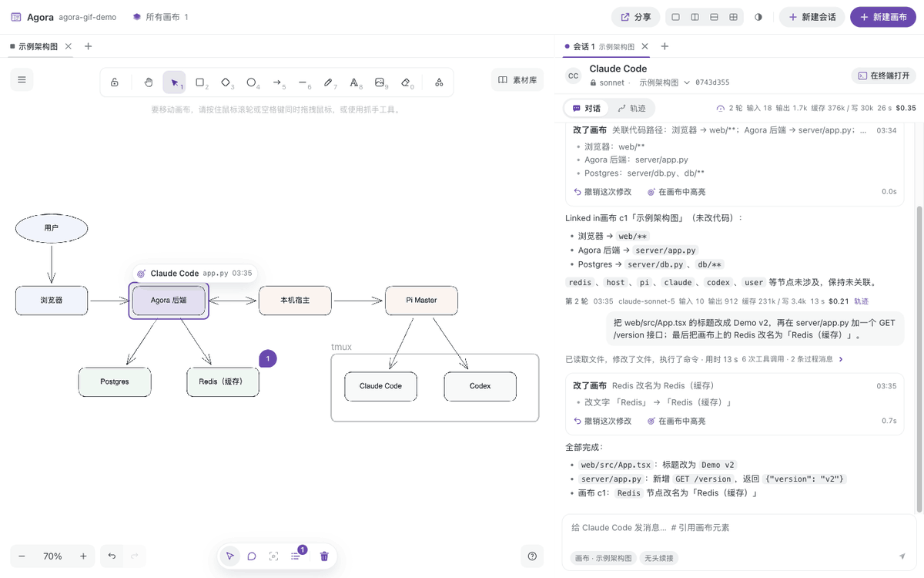Select the Agora 后端 node
Screen dimensions: 924x578
[x=169, y=301]
